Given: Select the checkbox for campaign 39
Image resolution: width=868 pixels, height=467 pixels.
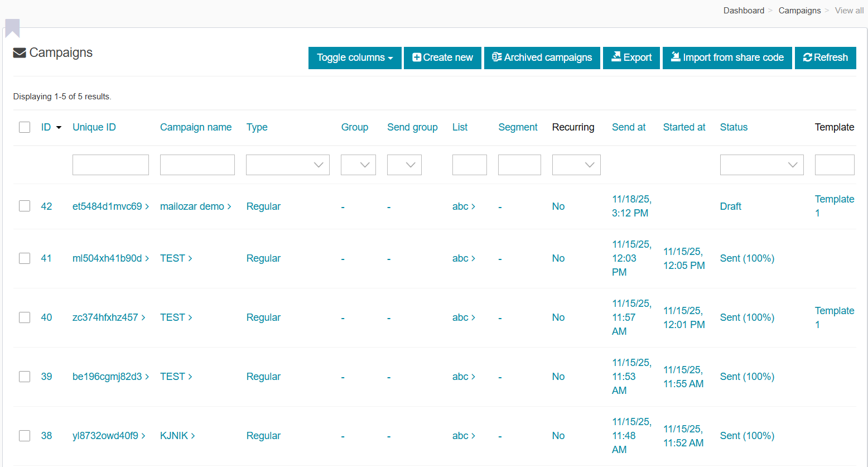Looking at the screenshot, I should click(25, 377).
